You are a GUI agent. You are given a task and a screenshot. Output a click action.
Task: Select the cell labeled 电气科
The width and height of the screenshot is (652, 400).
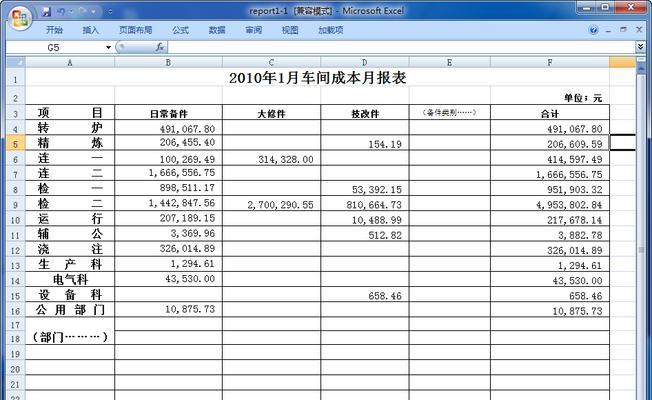[x=70, y=279]
